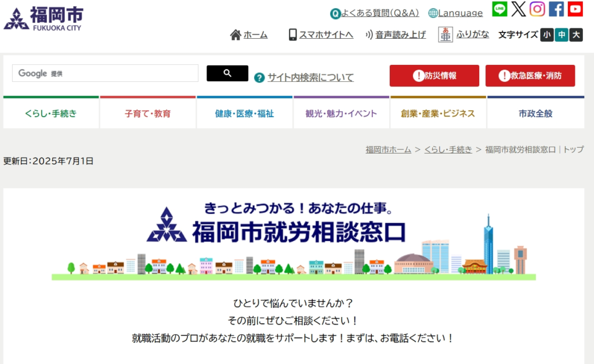This screenshot has height=364, width=594.
Task: Click the magnifier search button
Action: coord(227,73)
